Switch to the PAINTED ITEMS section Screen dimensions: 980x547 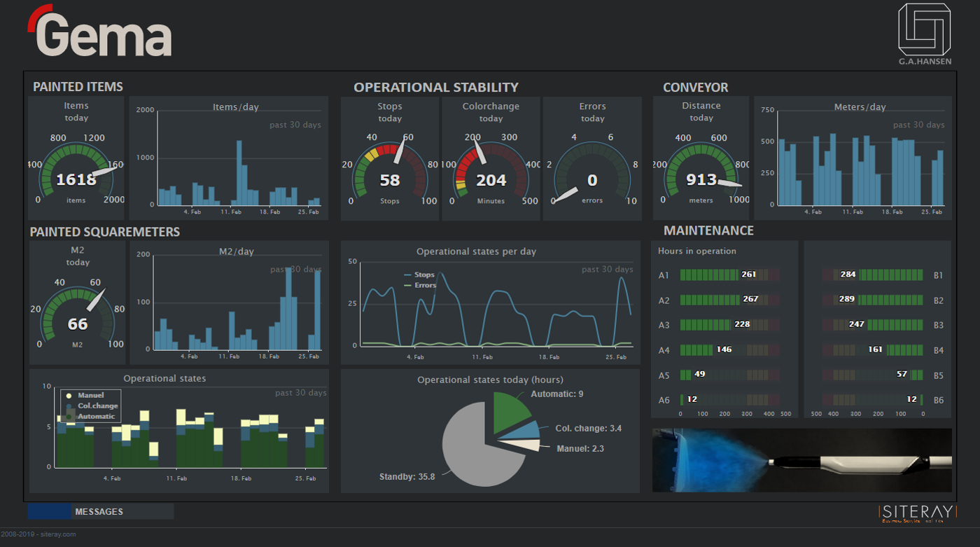(x=77, y=87)
